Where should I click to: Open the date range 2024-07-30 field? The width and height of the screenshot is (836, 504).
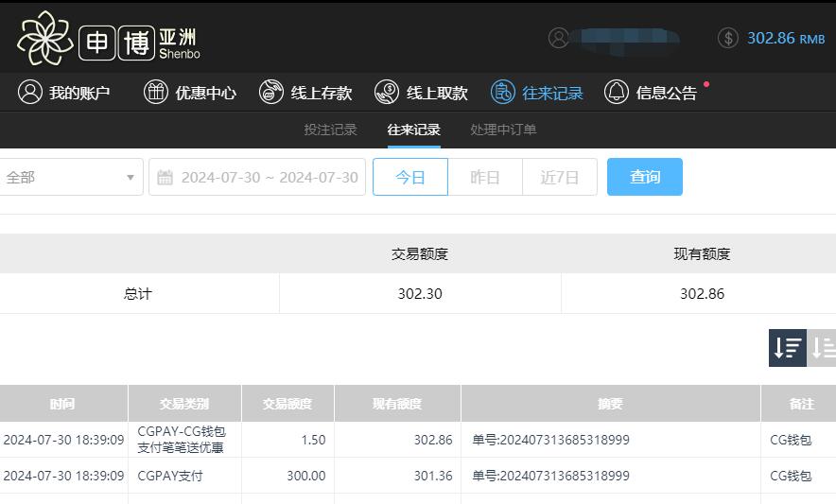pyautogui.click(x=257, y=177)
